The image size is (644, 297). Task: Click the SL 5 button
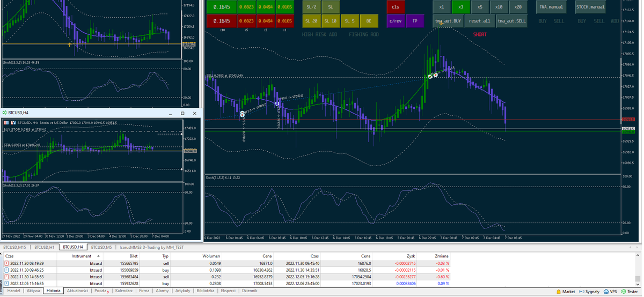click(349, 21)
